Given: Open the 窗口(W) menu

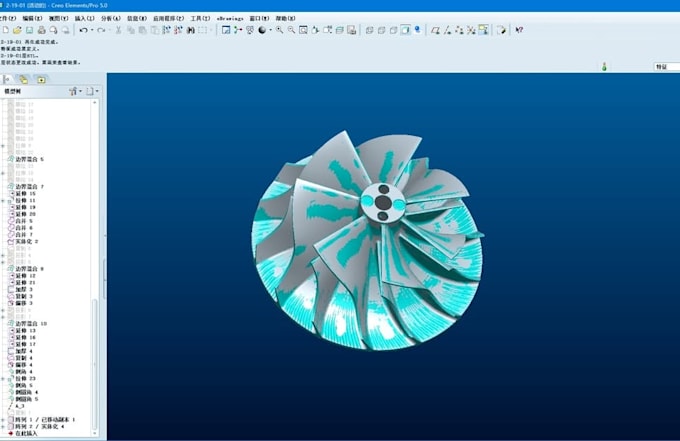Looking at the screenshot, I should pos(259,18).
